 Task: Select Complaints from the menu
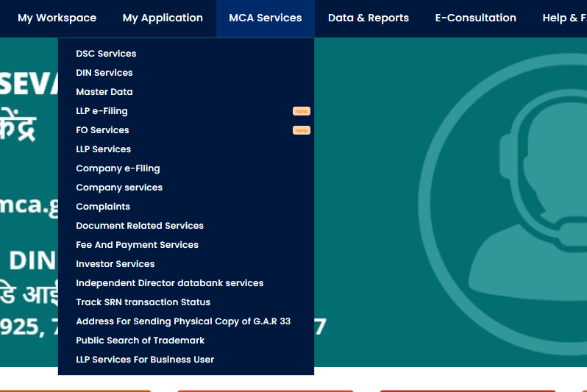click(103, 207)
